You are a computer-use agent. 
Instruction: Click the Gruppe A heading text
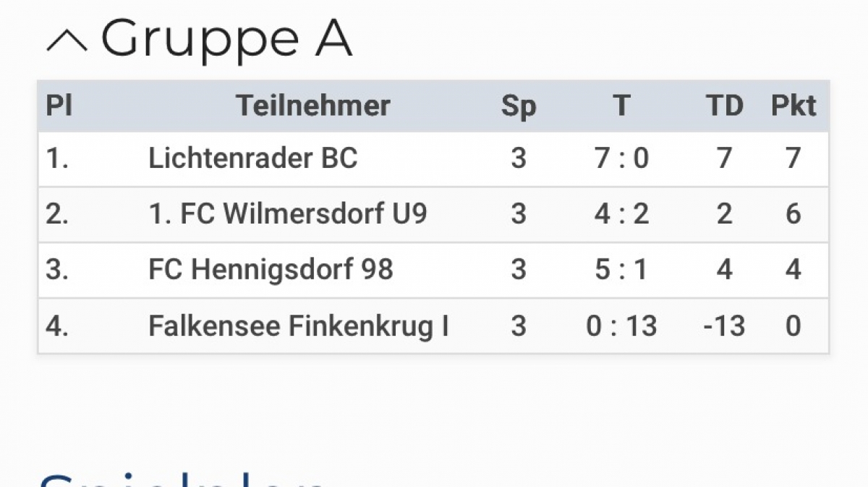pyautogui.click(x=226, y=38)
